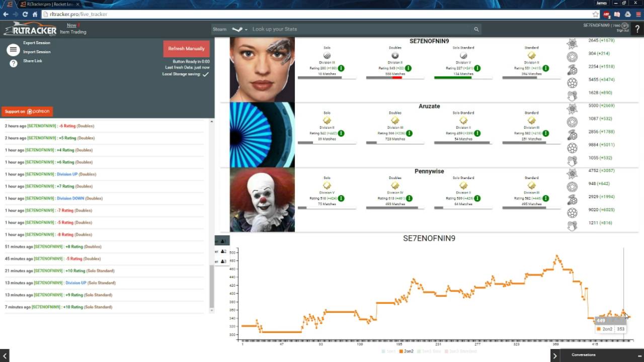Toggle the Local Storage saving checkmark
Screen dimensions: 644x362
coord(205,74)
